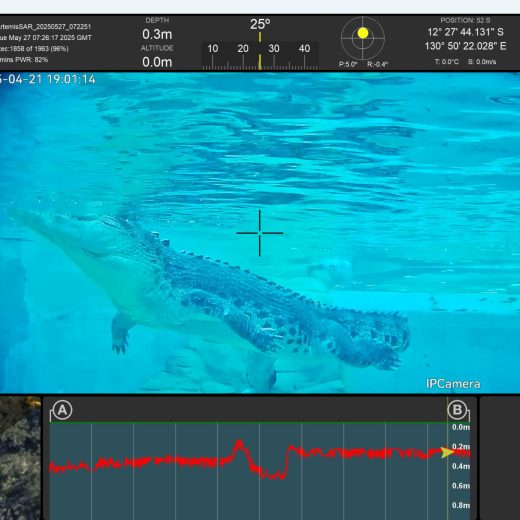Click the IPCamera watermark label

pyautogui.click(x=453, y=384)
